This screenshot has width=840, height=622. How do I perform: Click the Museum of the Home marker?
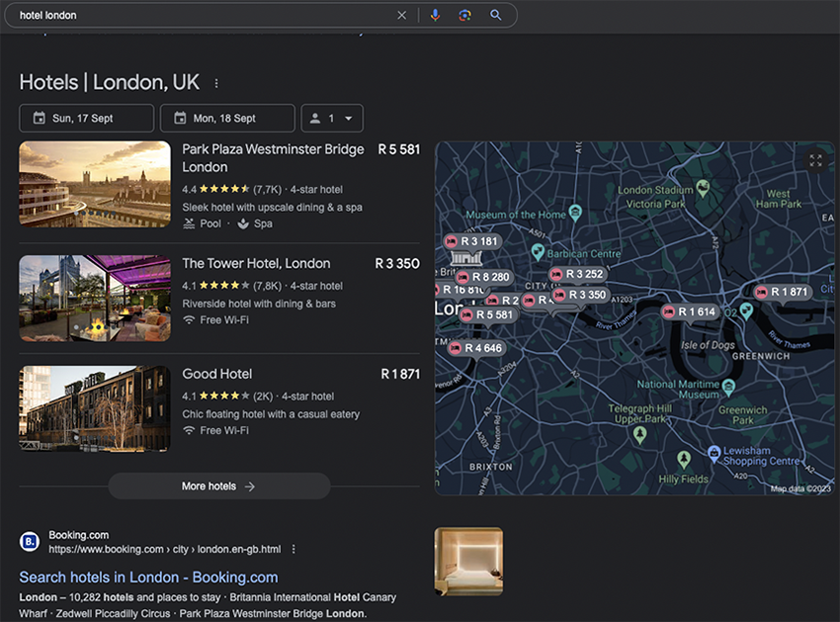575,213
